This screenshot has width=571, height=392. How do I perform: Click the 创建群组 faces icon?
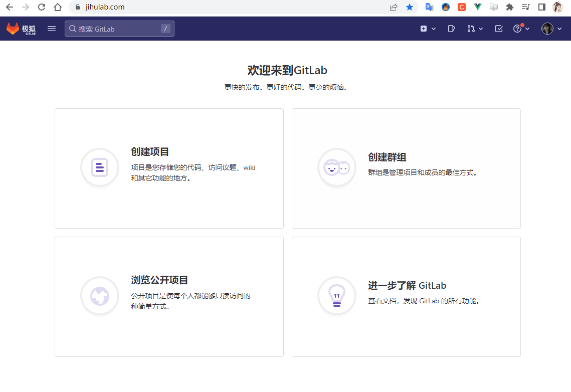pyautogui.click(x=337, y=167)
